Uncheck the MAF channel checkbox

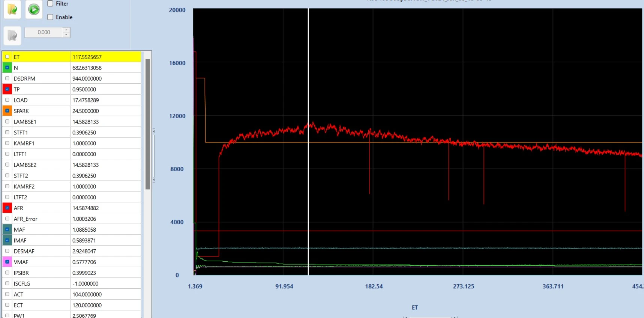pos(7,229)
